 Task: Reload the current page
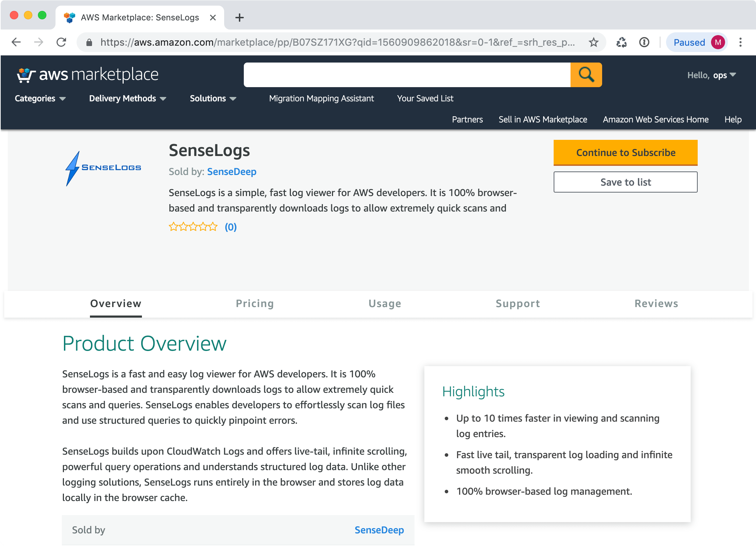pos(61,43)
